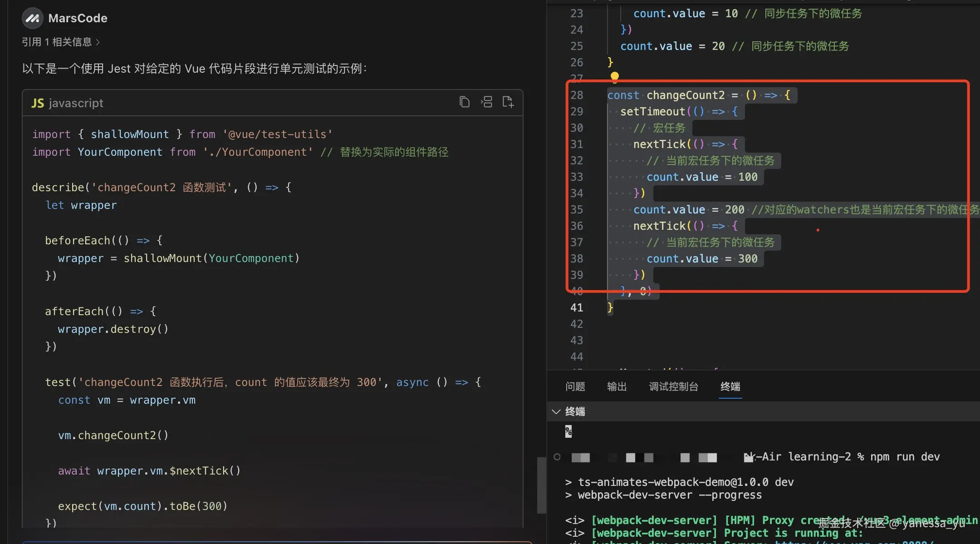Click the yellow lightbulb quick-fix icon

[x=614, y=76]
